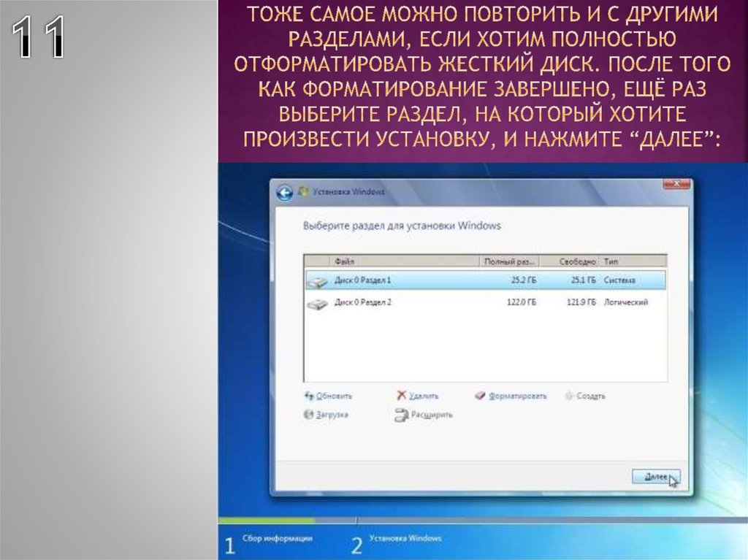Click the drive icon for Диск 0 Раздел 1

[x=317, y=281]
